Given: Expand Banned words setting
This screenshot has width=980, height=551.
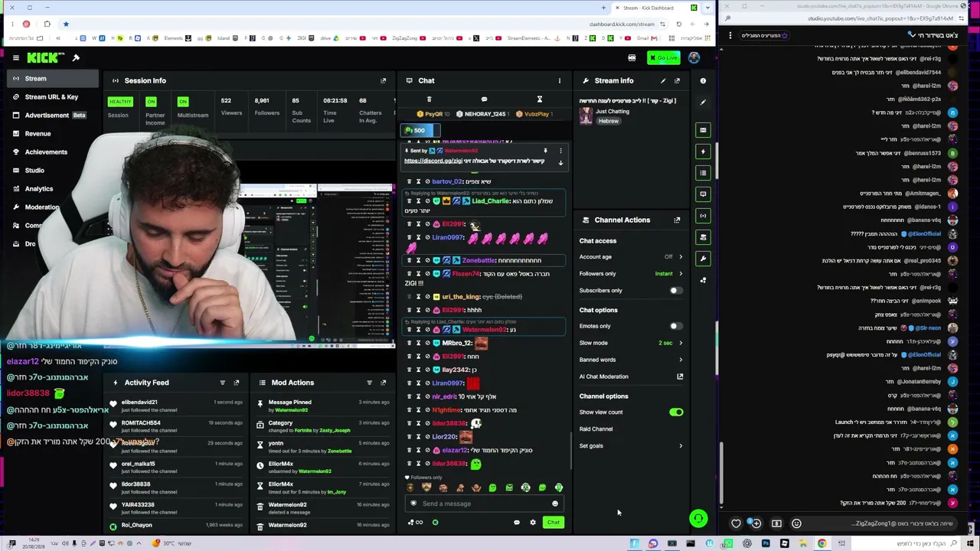Looking at the screenshot, I should (x=631, y=360).
